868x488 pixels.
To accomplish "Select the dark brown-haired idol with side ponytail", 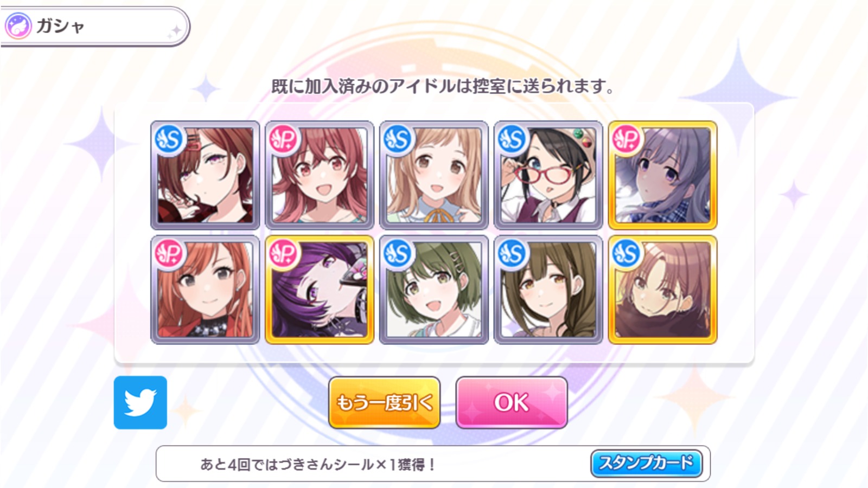I will point(548,290).
